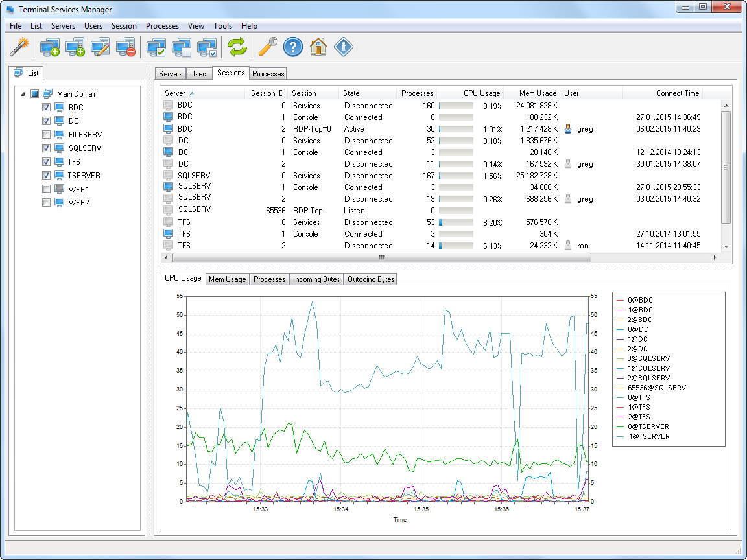Click the magic wand wizard icon
This screenshot has width=747, height=560.
coord(20,47)
